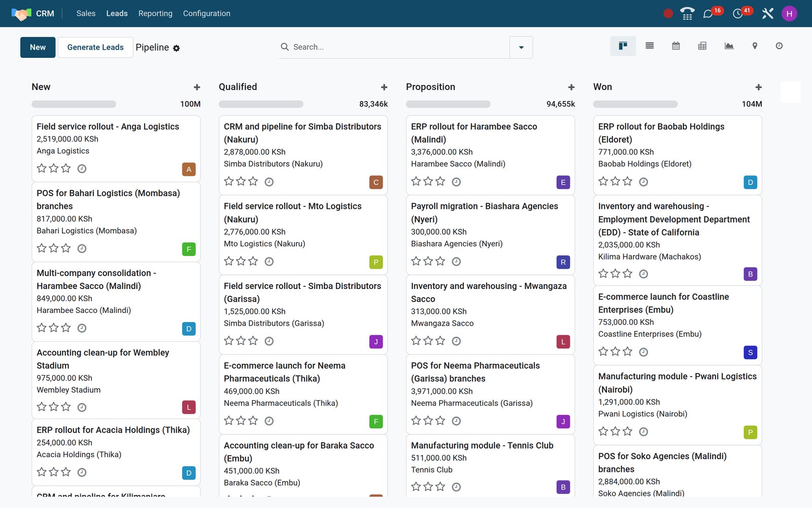
Task: Click salesperson avatar S on Coastline Enterprises card
Action: pyautogui.click(x=751, y=353)
